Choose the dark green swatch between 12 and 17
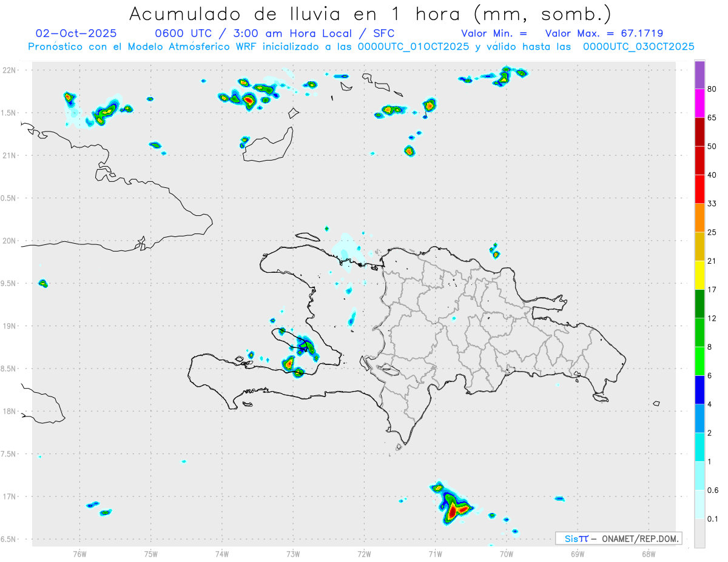This screenshot has width=728, height=562. (699, 304)
